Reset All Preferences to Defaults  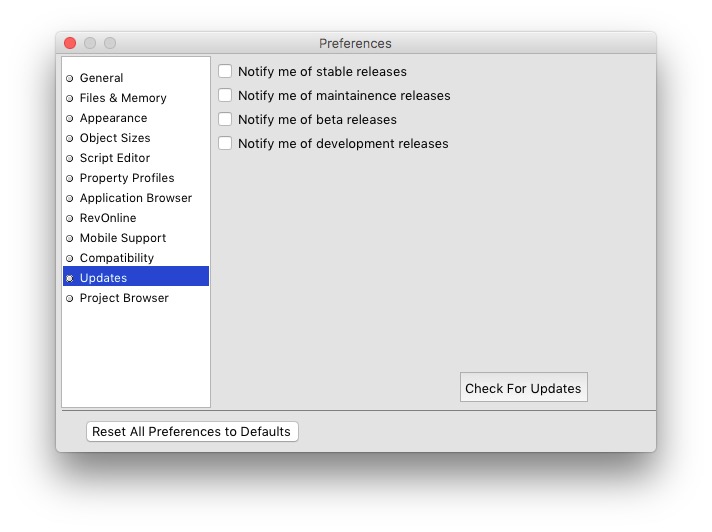coord(192,432)
